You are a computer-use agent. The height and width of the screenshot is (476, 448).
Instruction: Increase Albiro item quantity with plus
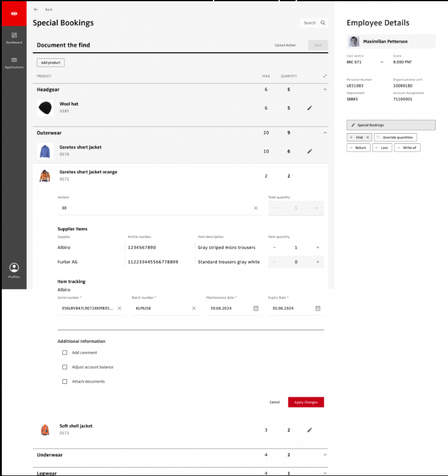pos(317,247)
